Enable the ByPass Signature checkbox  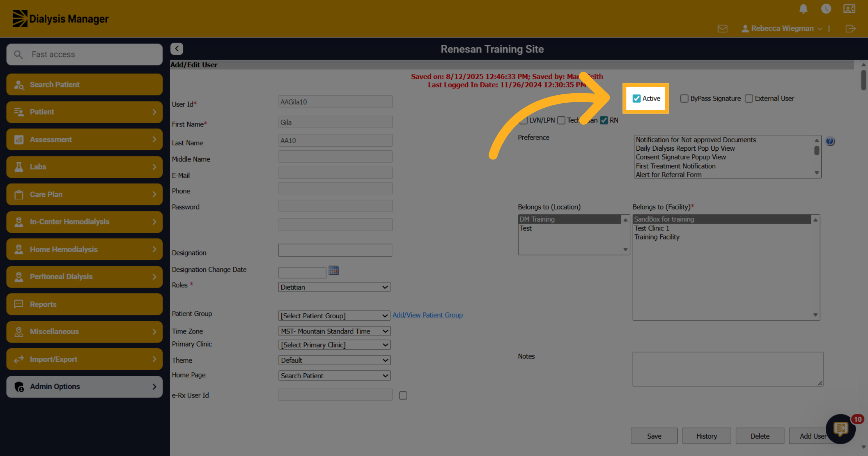pyautogui.click(x=684, y=99)
